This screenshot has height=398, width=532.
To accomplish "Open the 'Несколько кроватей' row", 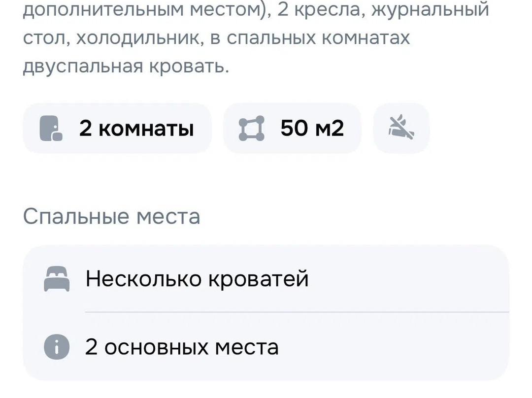I will tap(266, 279).
